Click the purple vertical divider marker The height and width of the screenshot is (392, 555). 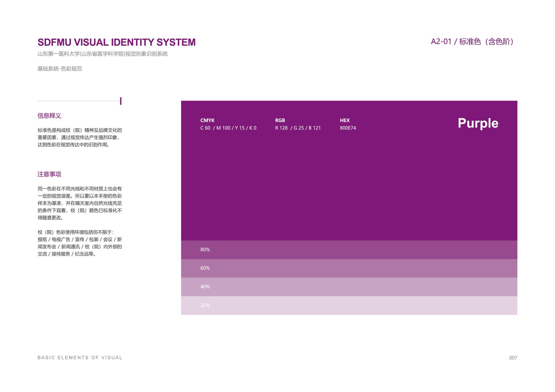[x=121, y=101]
